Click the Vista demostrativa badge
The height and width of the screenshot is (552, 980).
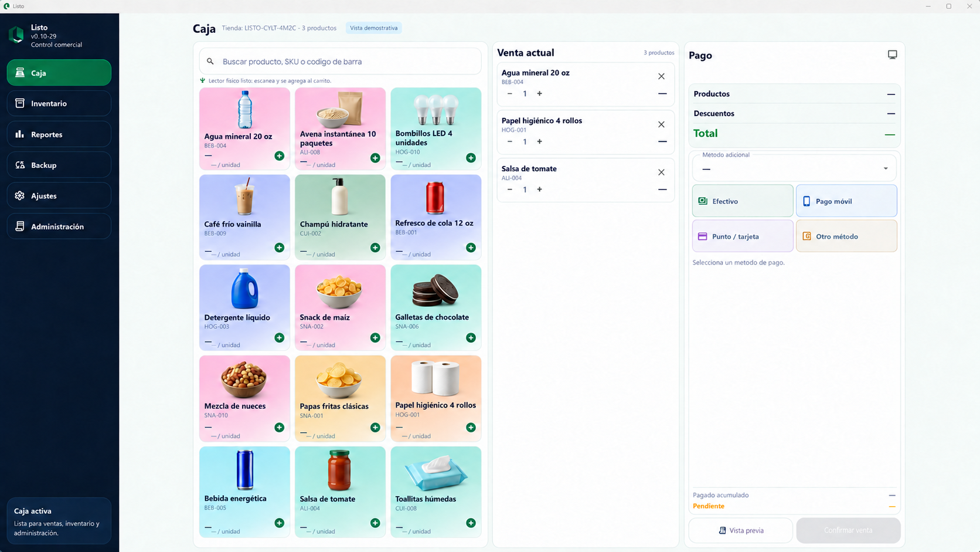click(373, 28)
